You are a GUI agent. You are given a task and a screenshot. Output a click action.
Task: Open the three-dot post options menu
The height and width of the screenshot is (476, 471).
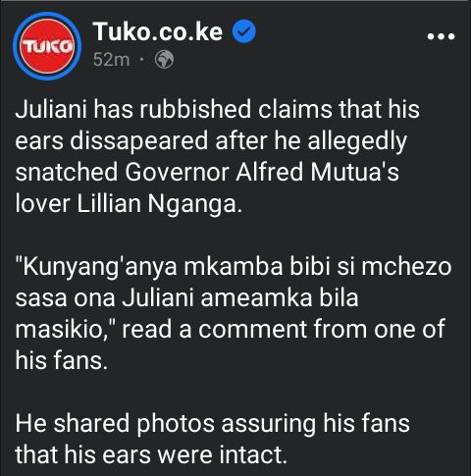point(441,36)
